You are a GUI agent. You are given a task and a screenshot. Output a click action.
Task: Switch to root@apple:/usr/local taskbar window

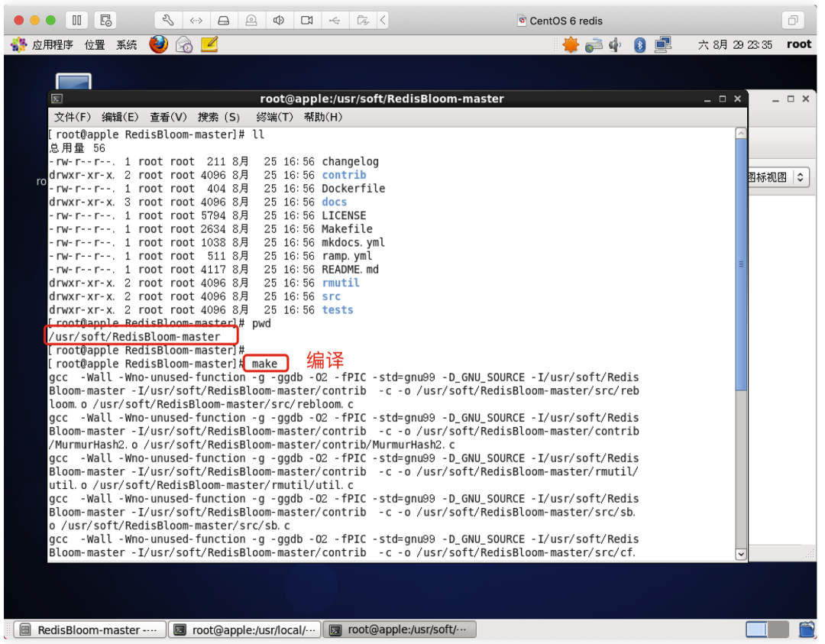[244, 629]
